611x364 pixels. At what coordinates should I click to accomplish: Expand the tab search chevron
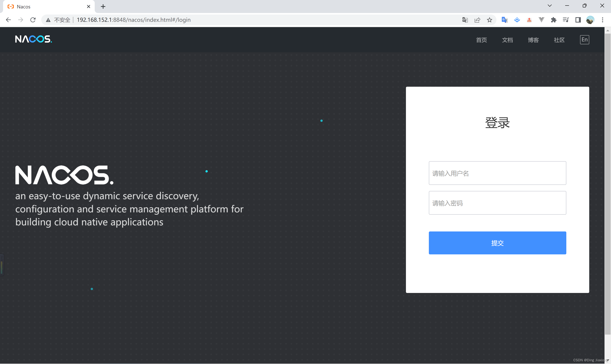point(550,6)
